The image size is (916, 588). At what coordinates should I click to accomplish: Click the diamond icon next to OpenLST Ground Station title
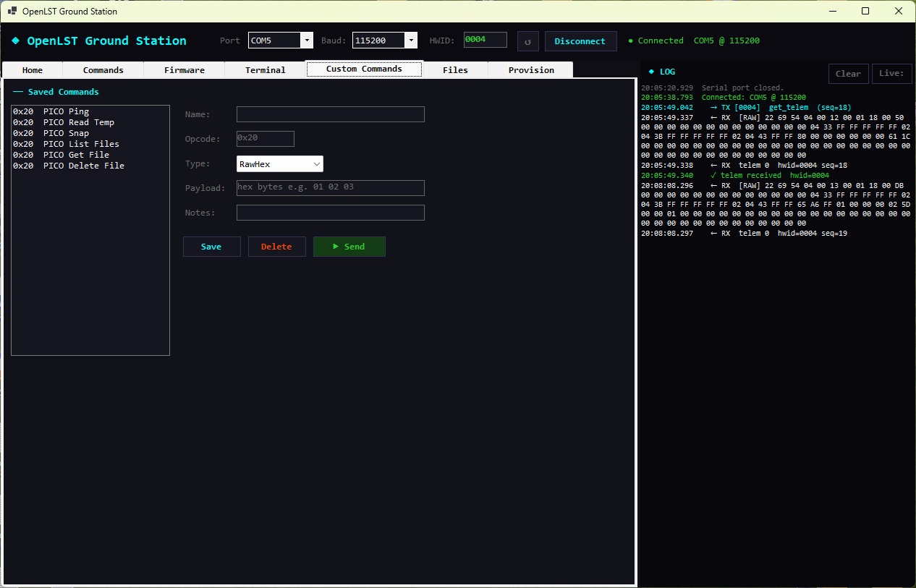(15, 41)
